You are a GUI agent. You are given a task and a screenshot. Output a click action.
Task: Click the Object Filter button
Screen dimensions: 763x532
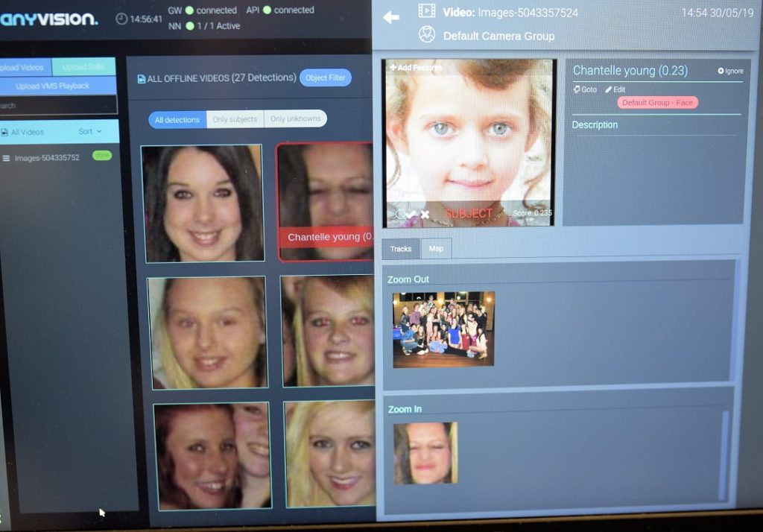325,77
